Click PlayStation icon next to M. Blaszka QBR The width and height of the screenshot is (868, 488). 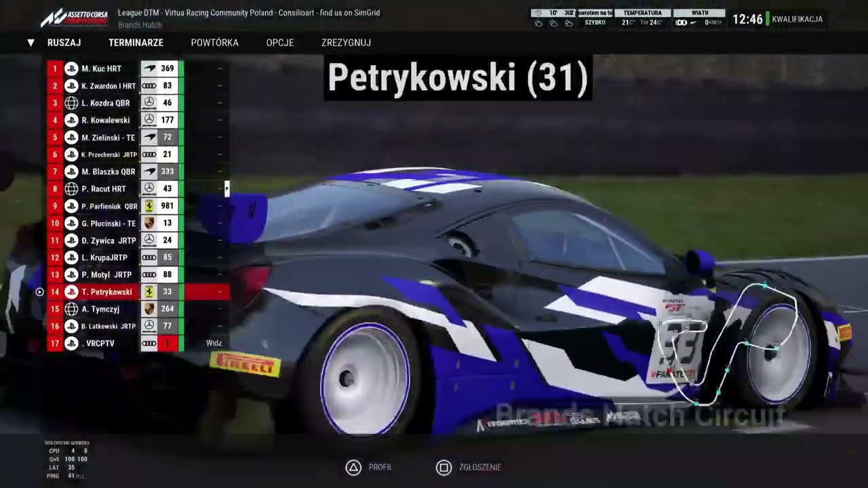point(71,171)
